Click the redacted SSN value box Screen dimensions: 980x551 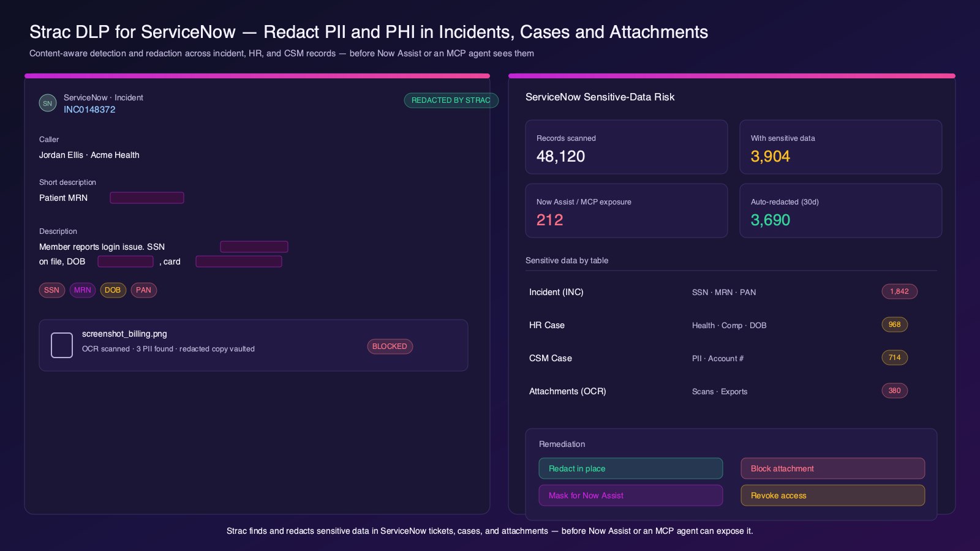254,247
